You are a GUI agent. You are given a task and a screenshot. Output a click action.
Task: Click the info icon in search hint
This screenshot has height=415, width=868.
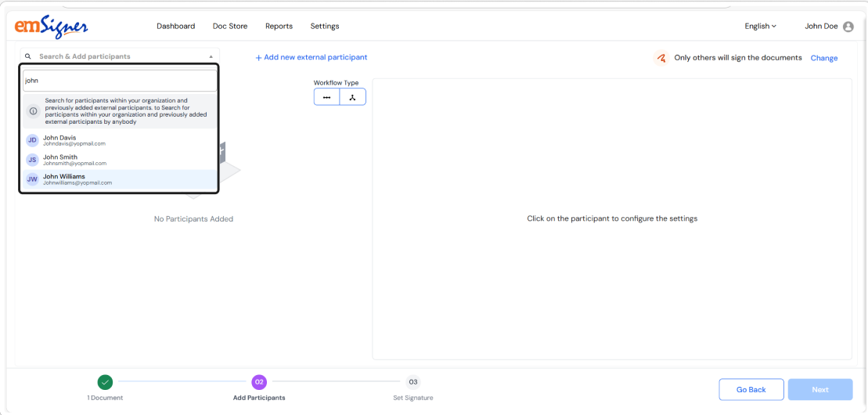tap(33, 111)
